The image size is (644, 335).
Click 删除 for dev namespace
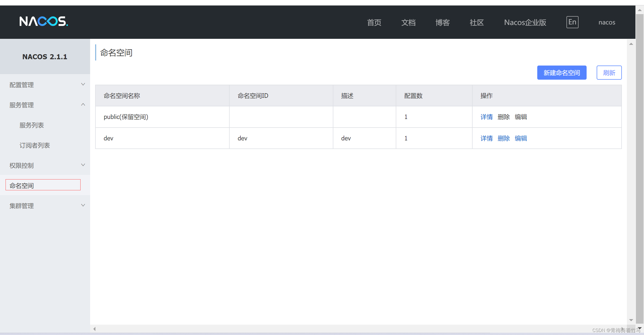pyautogui.click(x=504, y=138)
